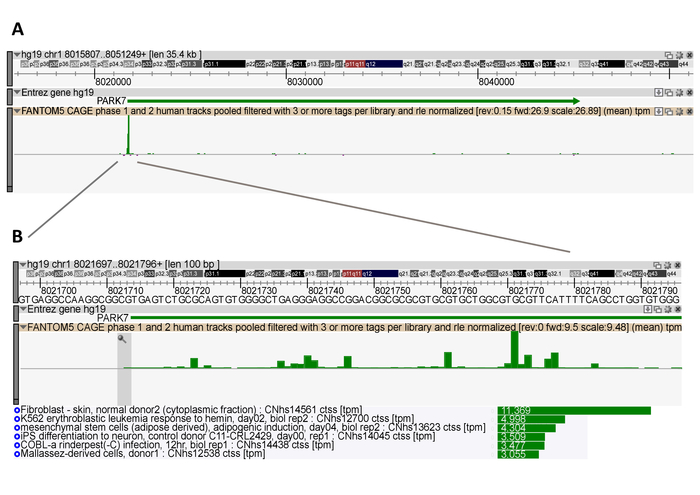700x495 pixels.
Task: Select Mallassez-derived cells, donor1 CNhs12538 row
Action: point(143,454)
